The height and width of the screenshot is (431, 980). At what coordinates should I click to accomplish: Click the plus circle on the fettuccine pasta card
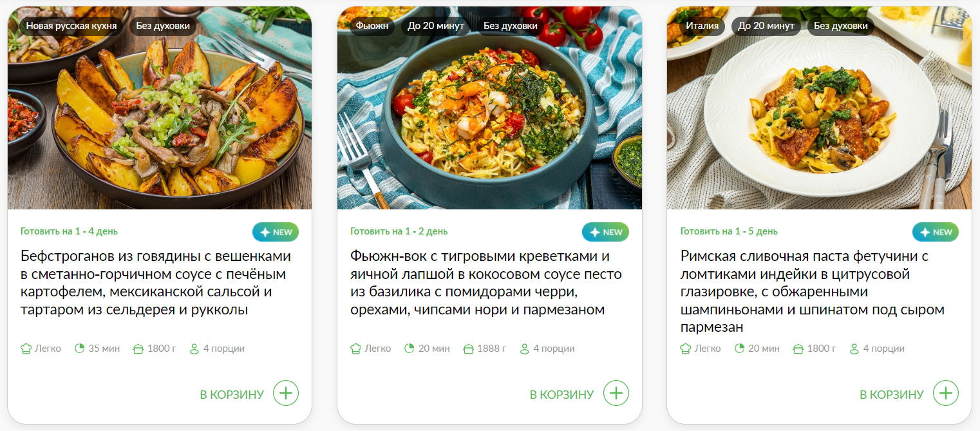click(x=946, y=393)
